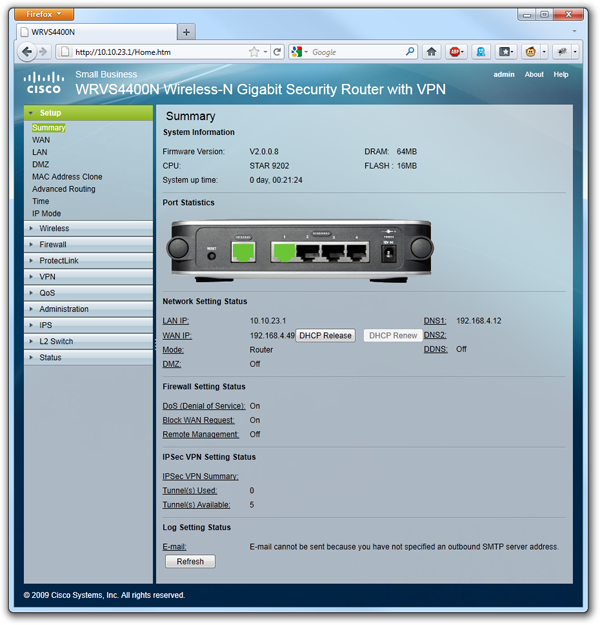600x625 pixels.
Task: Expand the QoS menu section
Action: pos(88,293)
